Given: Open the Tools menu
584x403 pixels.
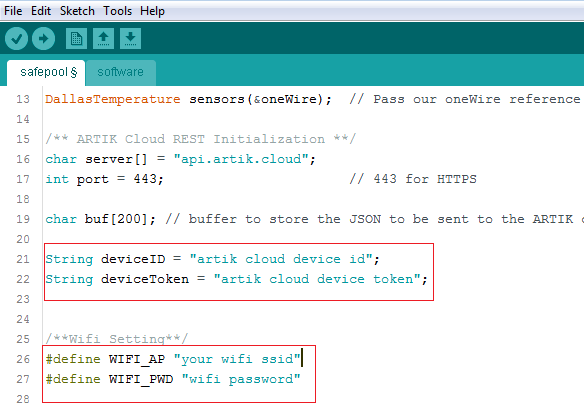Looking at the screenshot, I should (x=118, y=11).
